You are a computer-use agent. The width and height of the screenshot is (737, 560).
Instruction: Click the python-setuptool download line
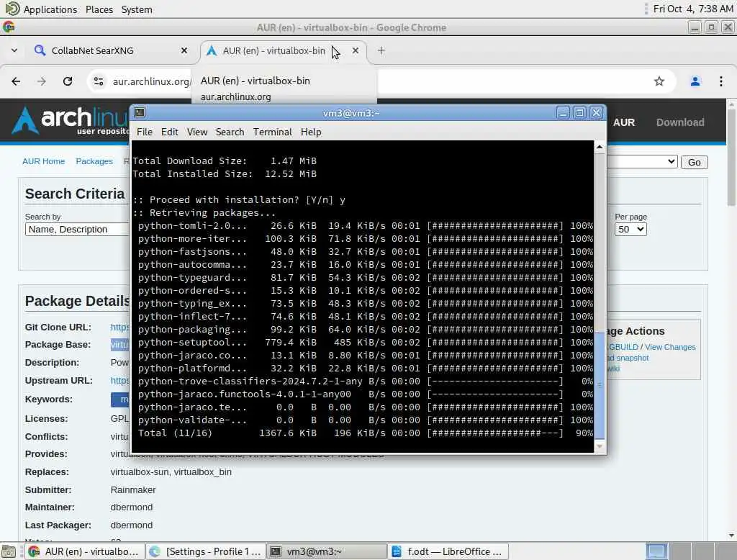click(363, 343)
